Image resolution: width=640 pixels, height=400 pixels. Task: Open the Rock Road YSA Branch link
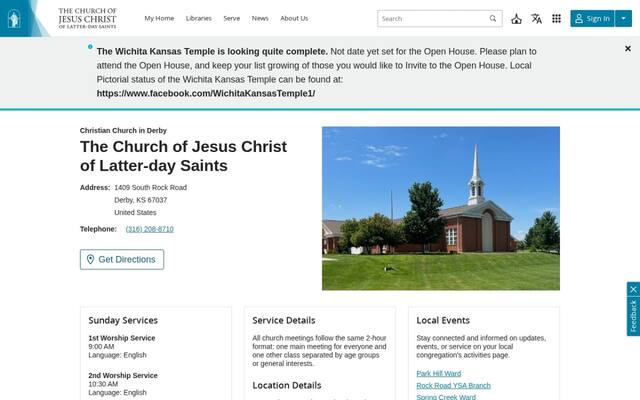click(453, 386)
